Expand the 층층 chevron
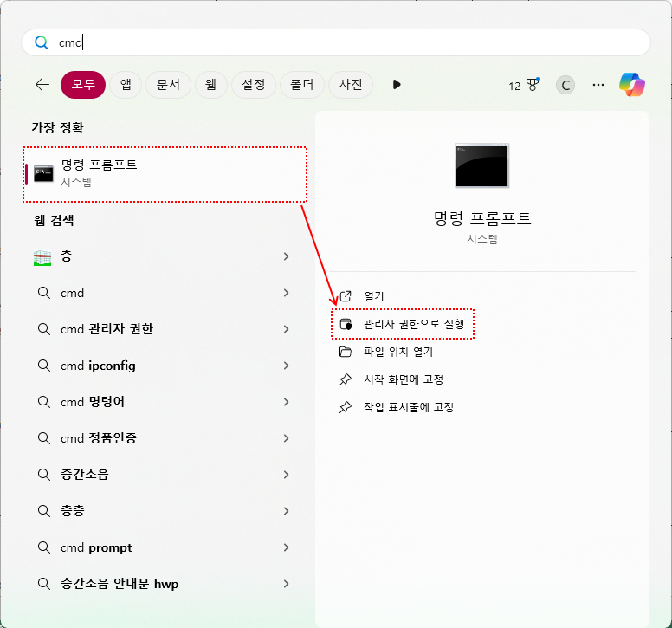This screenshot has height=628, width=672. (286, 511)
